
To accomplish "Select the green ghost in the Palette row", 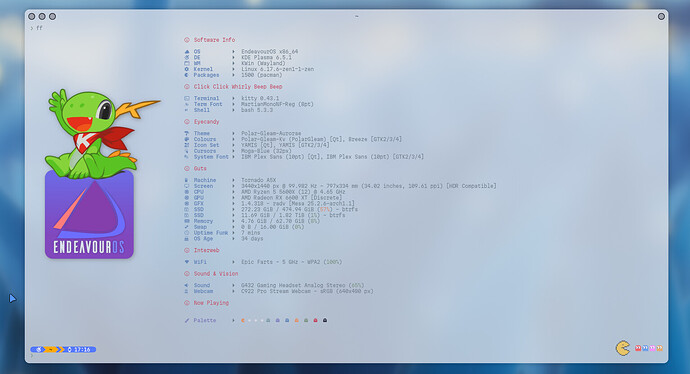I will click(306, 320).
